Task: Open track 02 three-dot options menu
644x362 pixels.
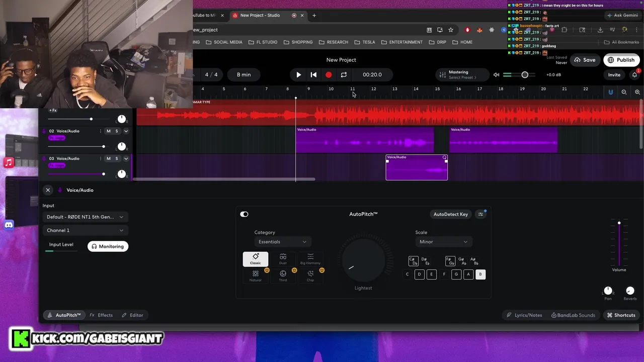Action: pos(100,131)
